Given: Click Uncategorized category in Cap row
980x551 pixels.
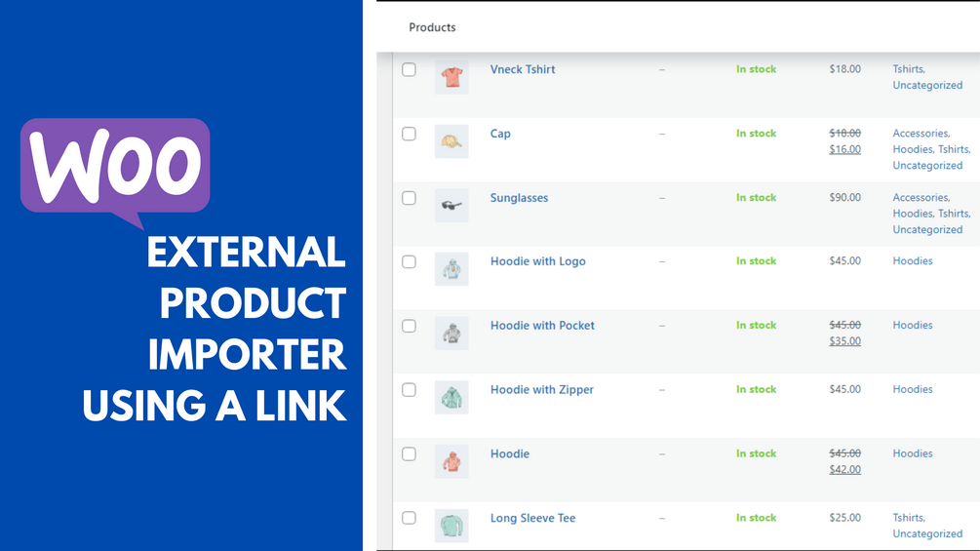Looking at the screenshot, I should click(927, 166).
